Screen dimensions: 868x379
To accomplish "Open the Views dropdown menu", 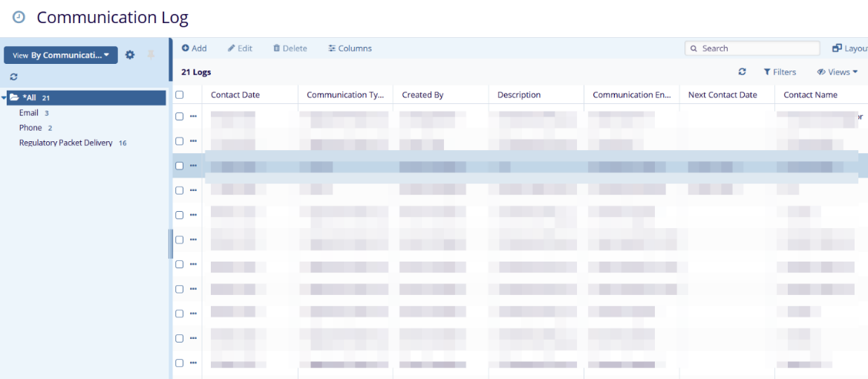I will point(837,72).
